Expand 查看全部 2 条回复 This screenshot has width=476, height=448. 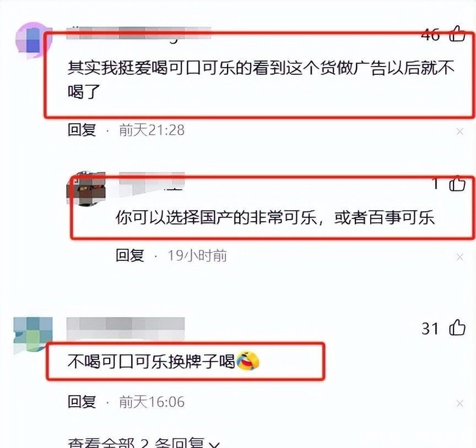point(144,442)
